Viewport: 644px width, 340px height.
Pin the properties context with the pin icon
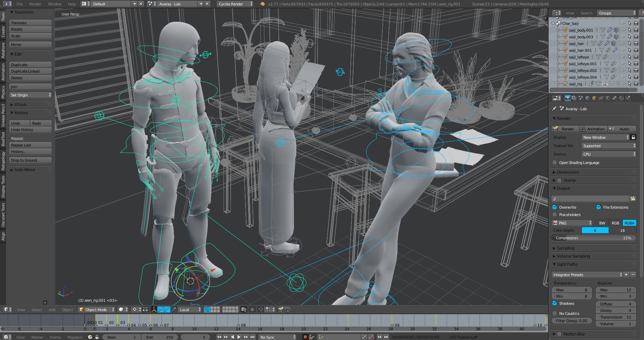pyautogui.click(x=554, y=109)
